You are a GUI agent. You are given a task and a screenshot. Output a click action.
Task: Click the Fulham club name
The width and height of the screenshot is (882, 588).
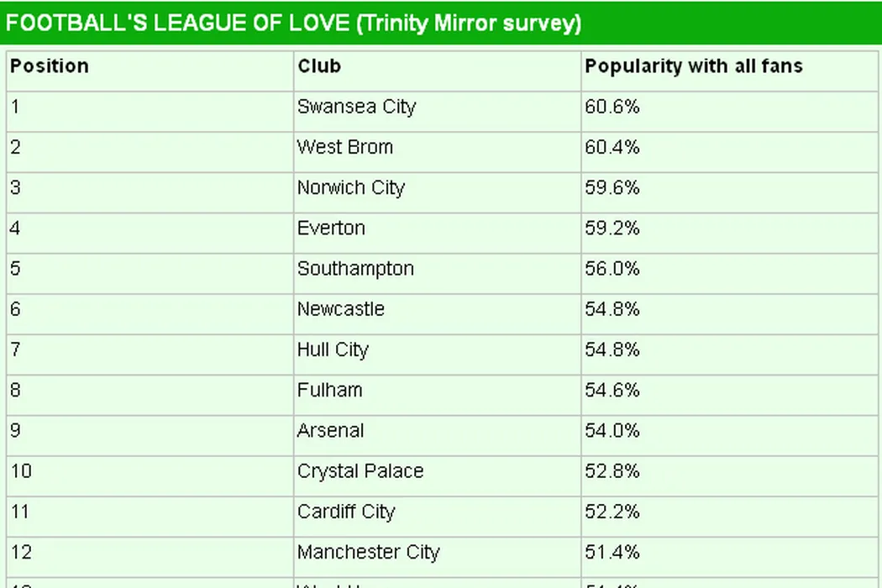pos(329,390)
